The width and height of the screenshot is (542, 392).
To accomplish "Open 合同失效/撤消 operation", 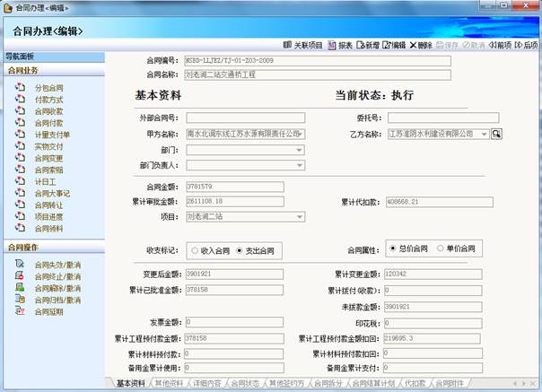I will 57,265.
